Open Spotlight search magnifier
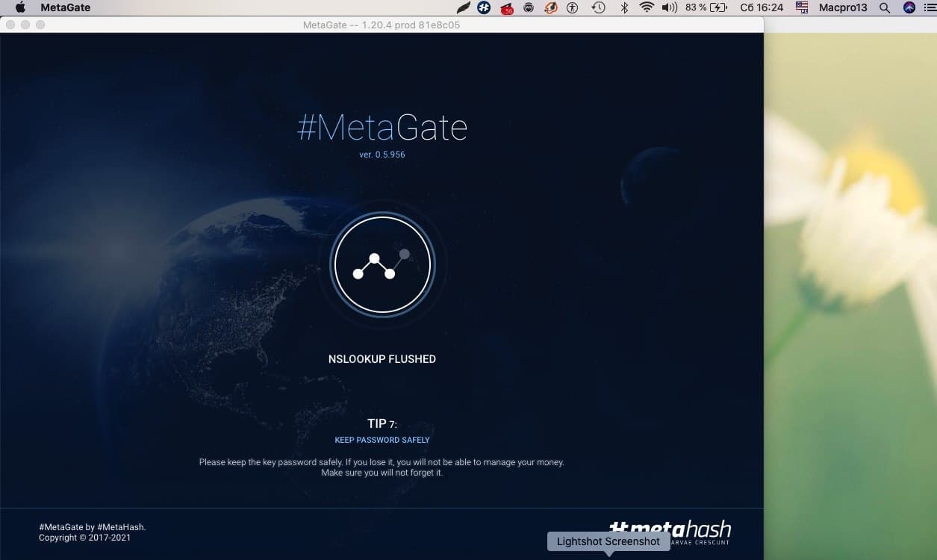This screenshot has height=560, width=937. [x=885, y=7]
